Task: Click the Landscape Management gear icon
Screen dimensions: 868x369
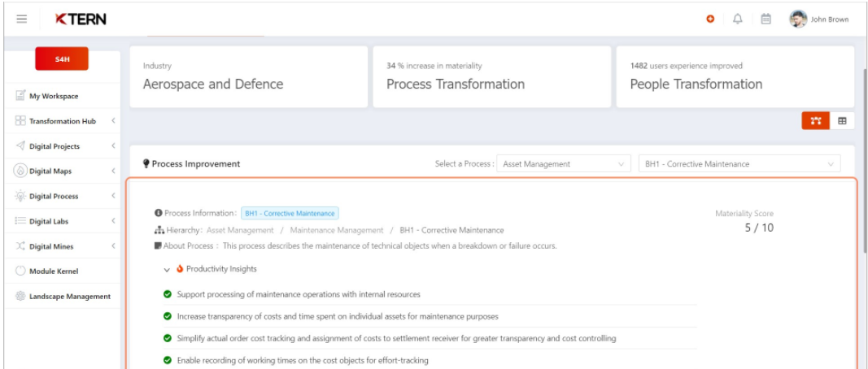Action: click(x=20, y=296)
